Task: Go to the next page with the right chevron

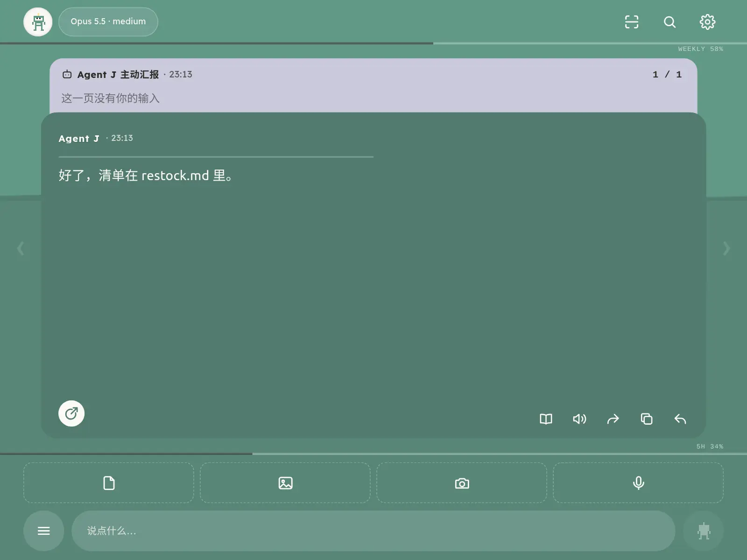Action: pos(726,248)
